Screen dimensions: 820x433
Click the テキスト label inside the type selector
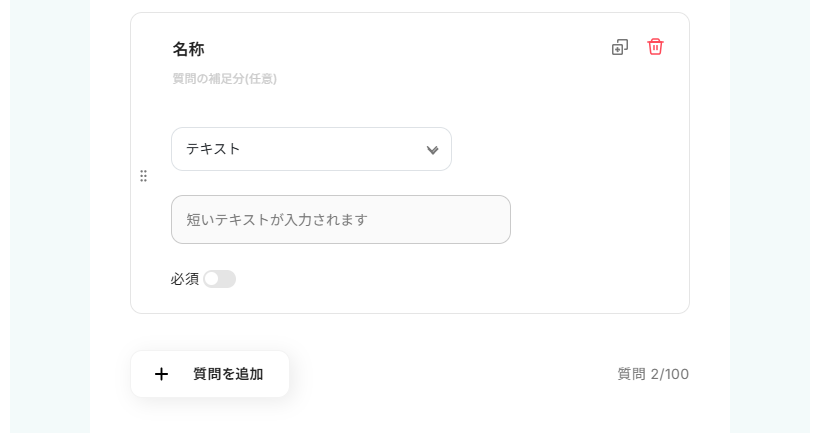(213, 149)
